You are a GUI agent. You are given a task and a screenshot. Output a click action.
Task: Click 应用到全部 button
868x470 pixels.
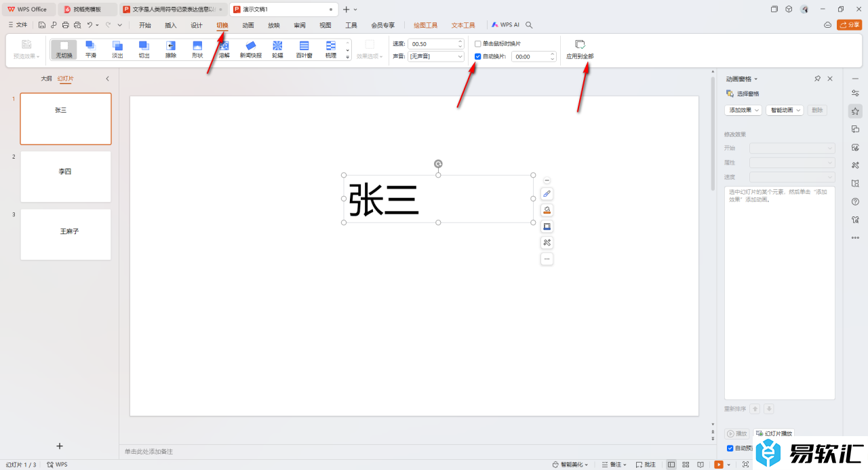coord(580,50)
